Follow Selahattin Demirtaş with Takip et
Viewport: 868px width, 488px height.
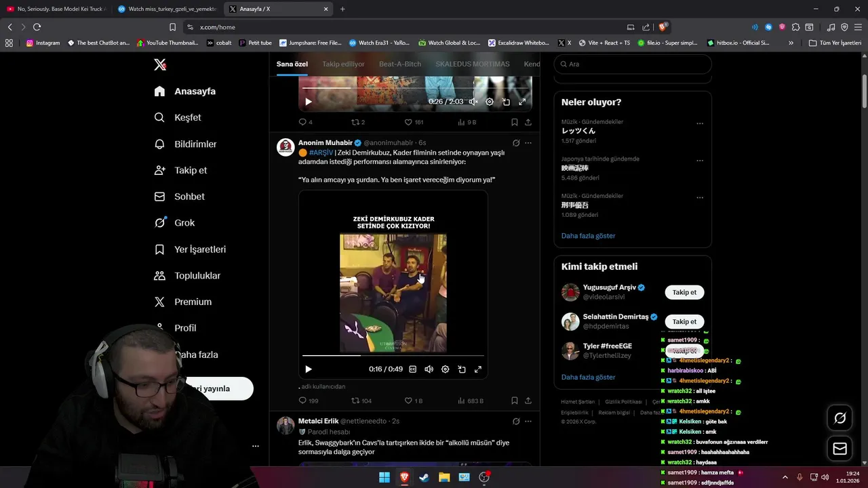[684, 321]
